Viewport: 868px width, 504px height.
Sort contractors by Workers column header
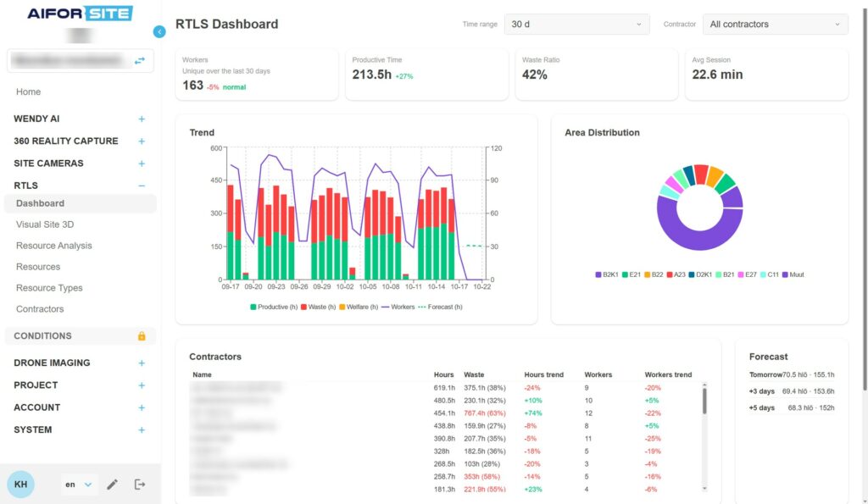598,375
